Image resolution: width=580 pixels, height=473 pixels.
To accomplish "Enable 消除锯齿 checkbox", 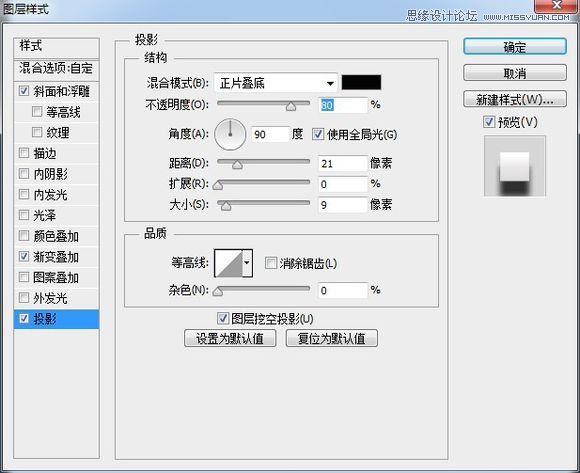I will click(271, 263).
